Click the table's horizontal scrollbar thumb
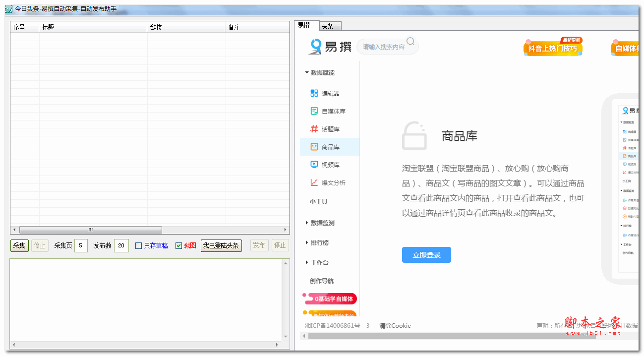The image size is (644, 356). click(x=90, y=230)
